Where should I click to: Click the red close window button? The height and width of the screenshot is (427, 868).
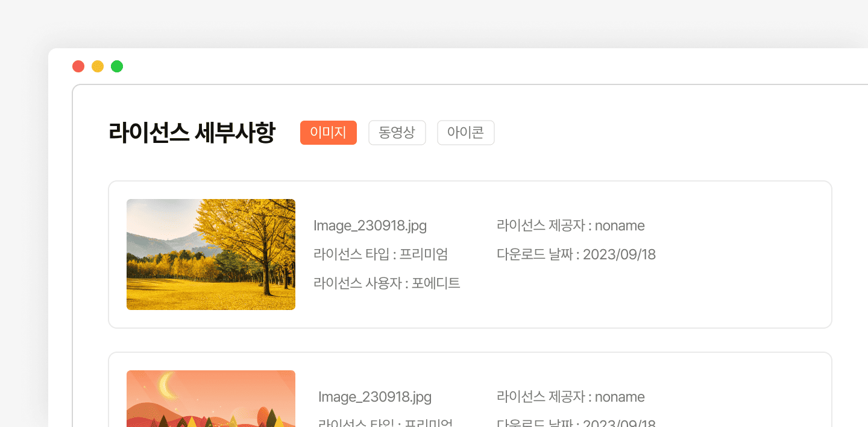(78, 66)
